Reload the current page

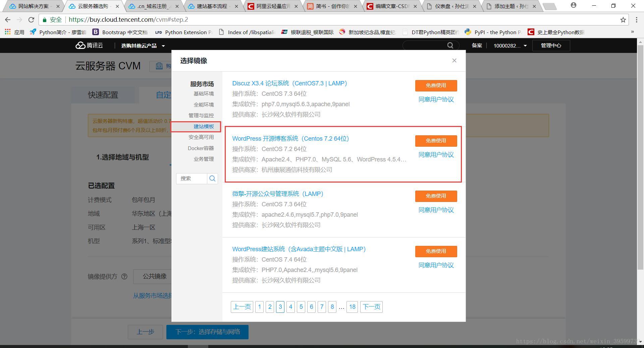(x=31, y=20)
